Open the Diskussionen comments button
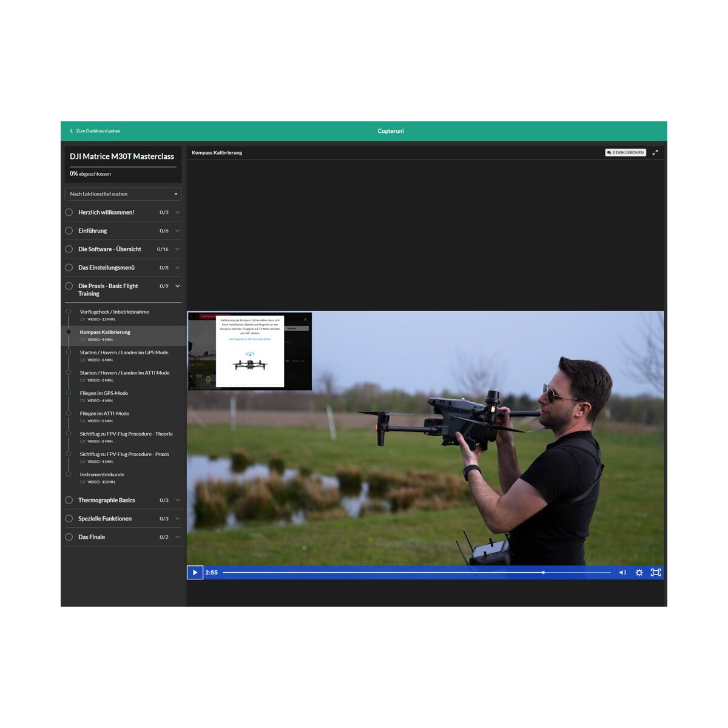Image resolution: width=728 pixels, height=728 pixels. pyautogui.click(x=625, y=153)
